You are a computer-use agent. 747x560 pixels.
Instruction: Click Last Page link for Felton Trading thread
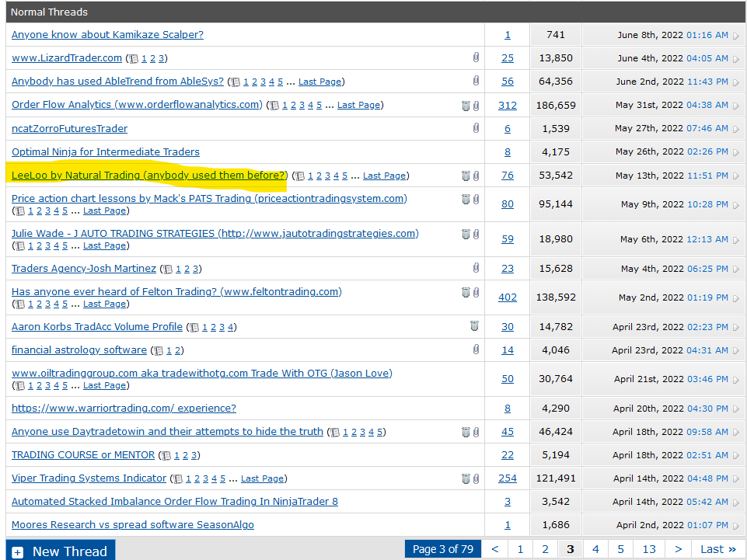104,304
